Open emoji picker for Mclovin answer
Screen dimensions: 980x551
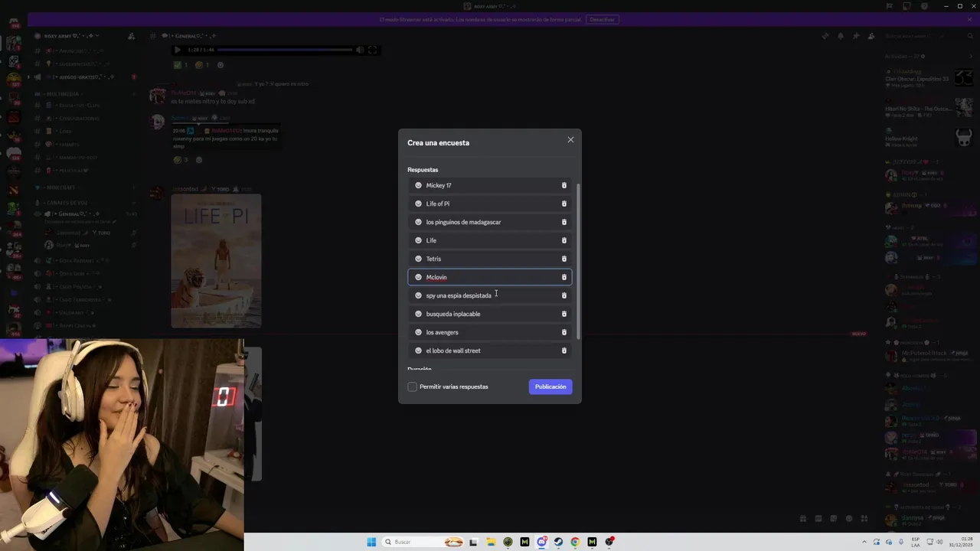[418, 277]
